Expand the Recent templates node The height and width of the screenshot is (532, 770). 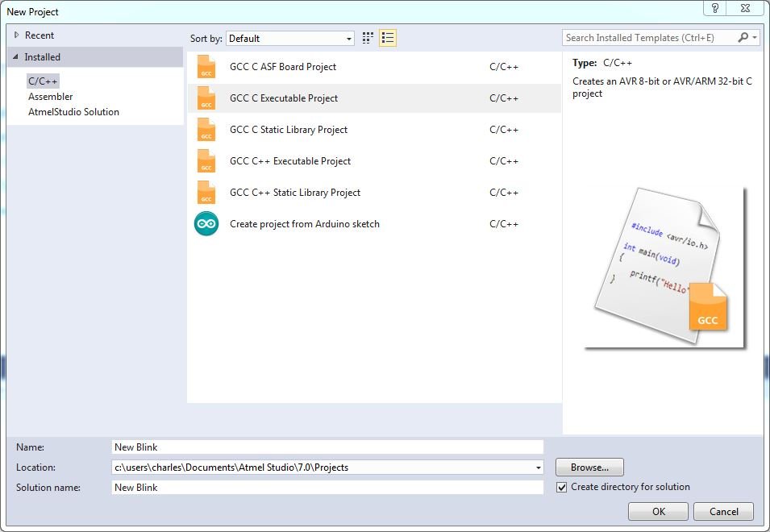click(16, 35)
